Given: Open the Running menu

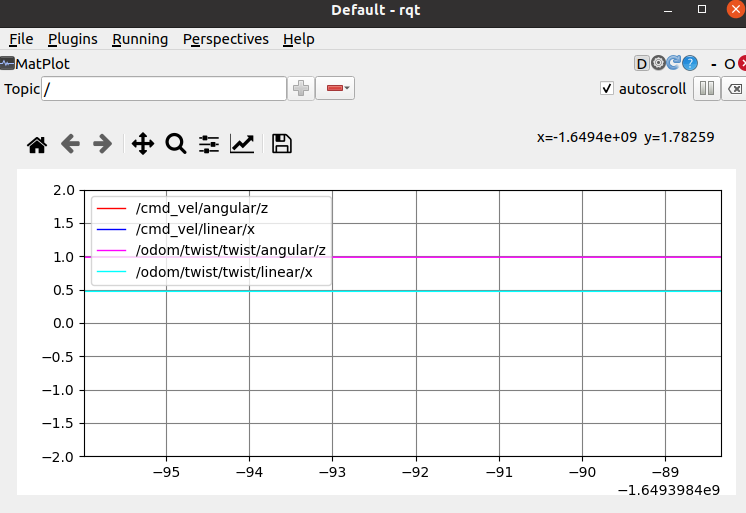Looking at the screenshot, I should click(140, 39).
